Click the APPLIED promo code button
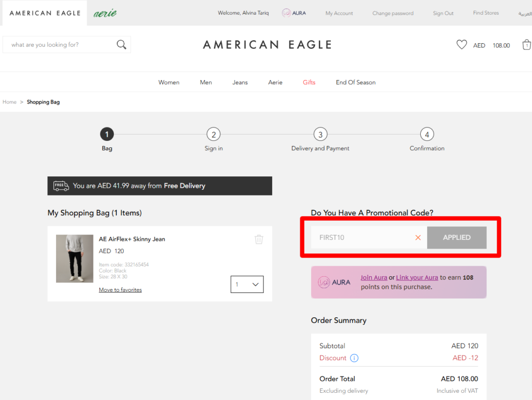The height and width of the screenshot is (400, 532). point(456,237)
